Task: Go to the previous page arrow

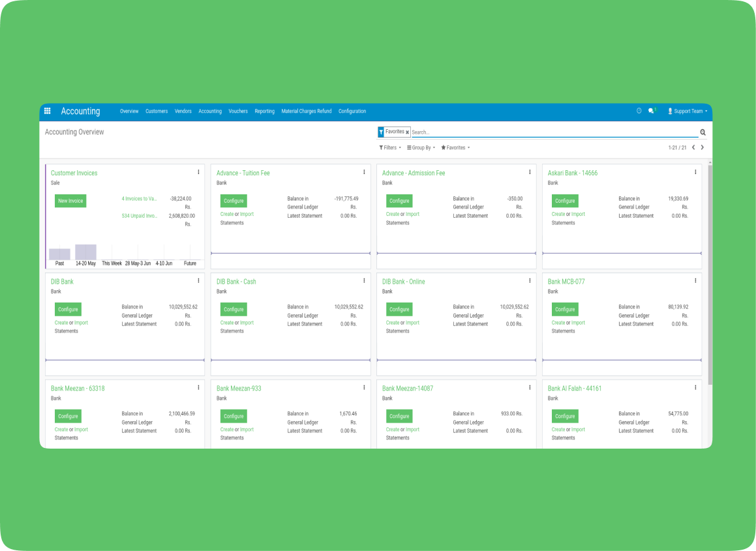Action: [693, 147]
